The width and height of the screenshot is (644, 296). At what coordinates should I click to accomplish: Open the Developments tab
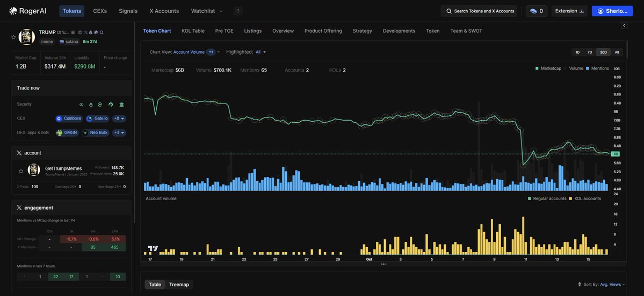tap(399, 31)
